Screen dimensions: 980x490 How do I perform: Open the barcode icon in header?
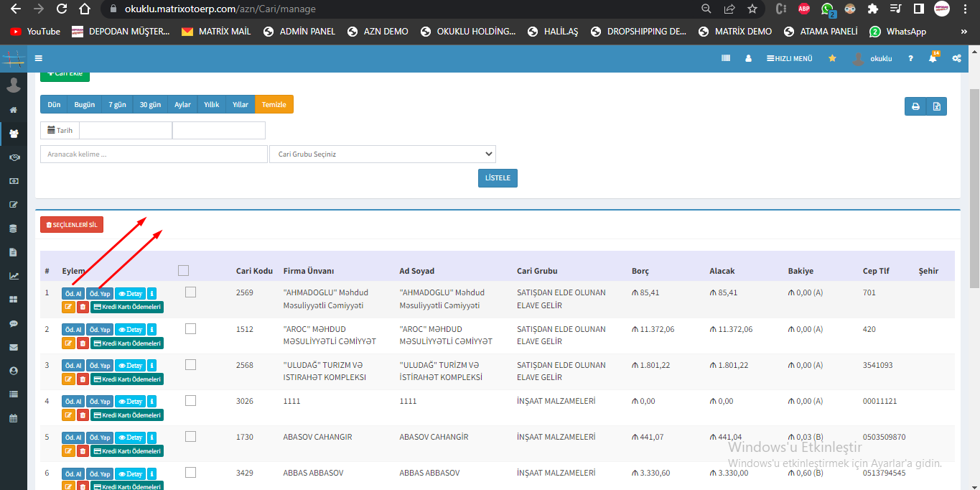[726, 58]
